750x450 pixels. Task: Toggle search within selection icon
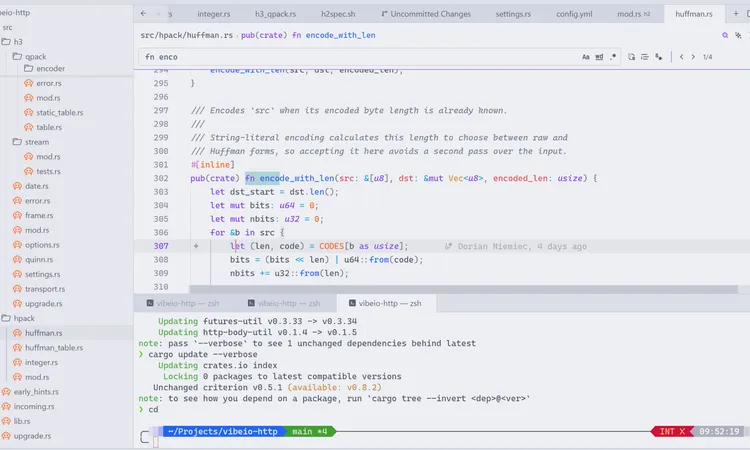645,57
